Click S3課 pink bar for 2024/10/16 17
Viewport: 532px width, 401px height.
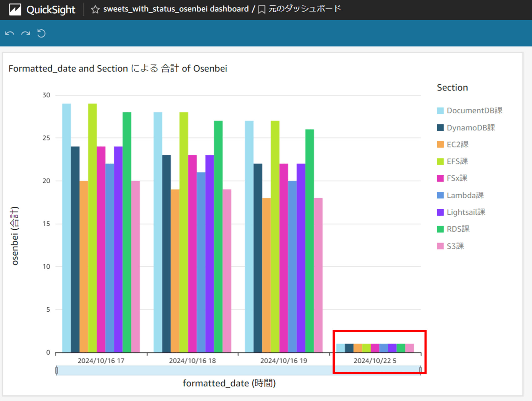point(136,267)
